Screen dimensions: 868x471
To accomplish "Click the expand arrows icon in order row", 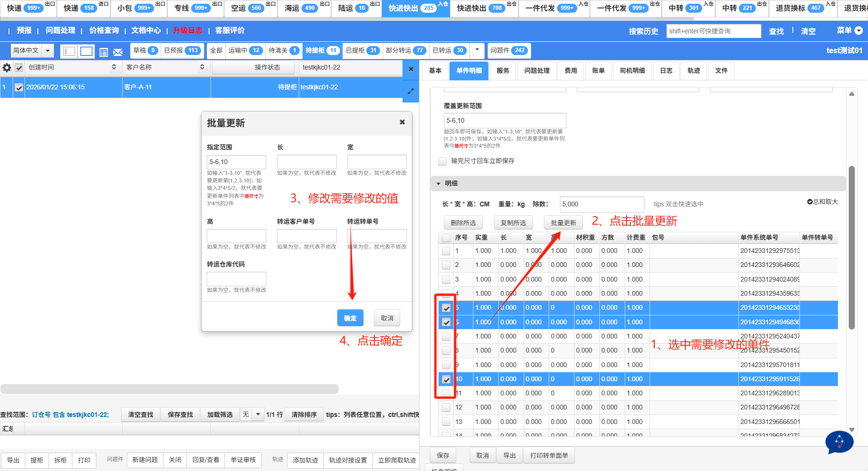I will pos(411,91).
